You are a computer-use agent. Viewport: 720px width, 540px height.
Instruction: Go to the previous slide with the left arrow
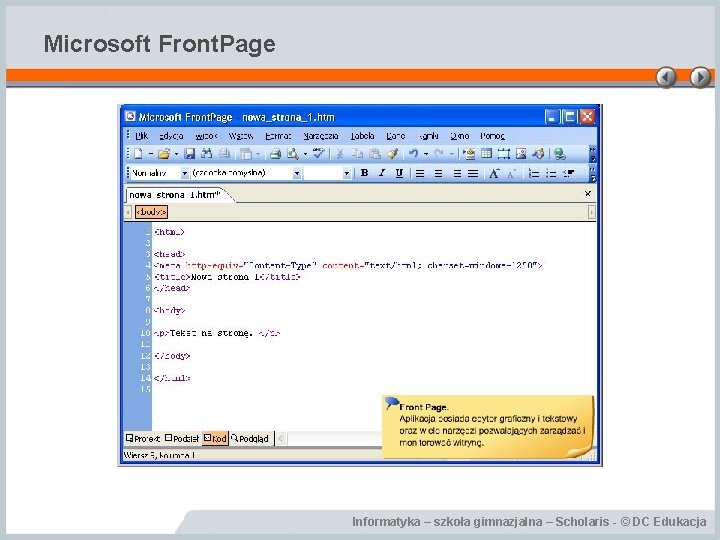pyautogui.click(x=666, y=77)
